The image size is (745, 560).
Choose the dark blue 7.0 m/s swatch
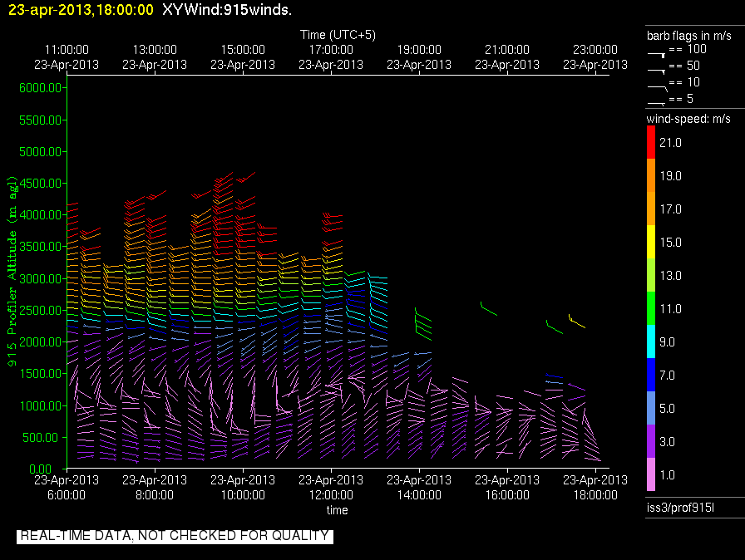pos(651,375)
